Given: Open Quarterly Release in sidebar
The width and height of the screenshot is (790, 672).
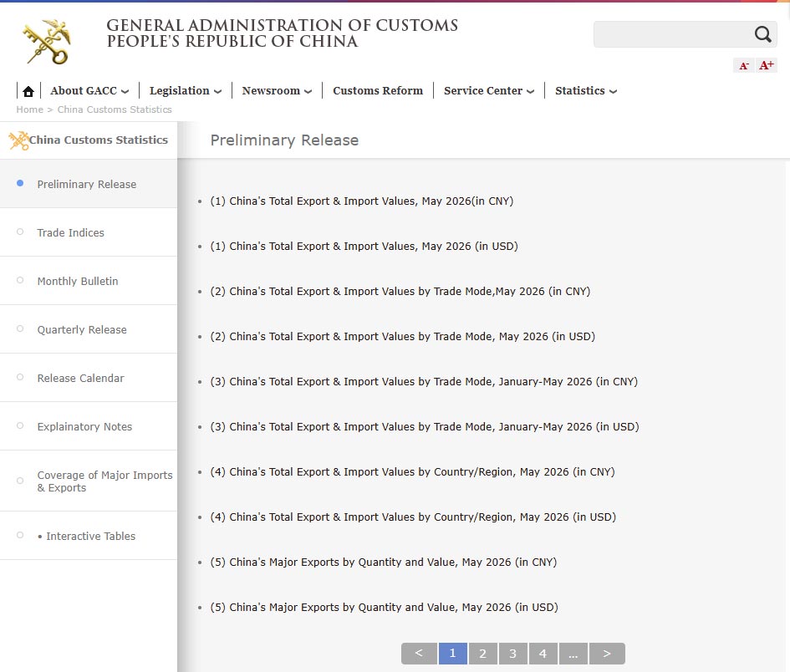Looking at the screenshot, I should (x=82, y=329).
